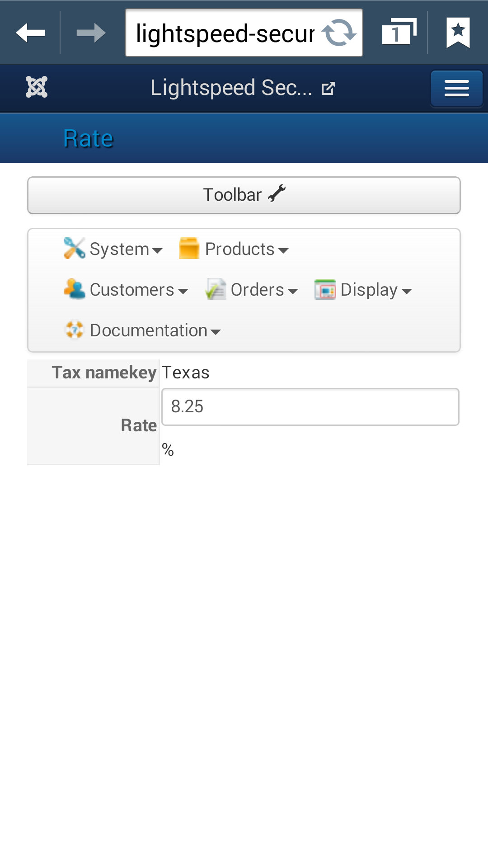Open browser bookmarks star icon
Image resolution: width=488 pixels, height=868 pixels.
pos(458,33)
